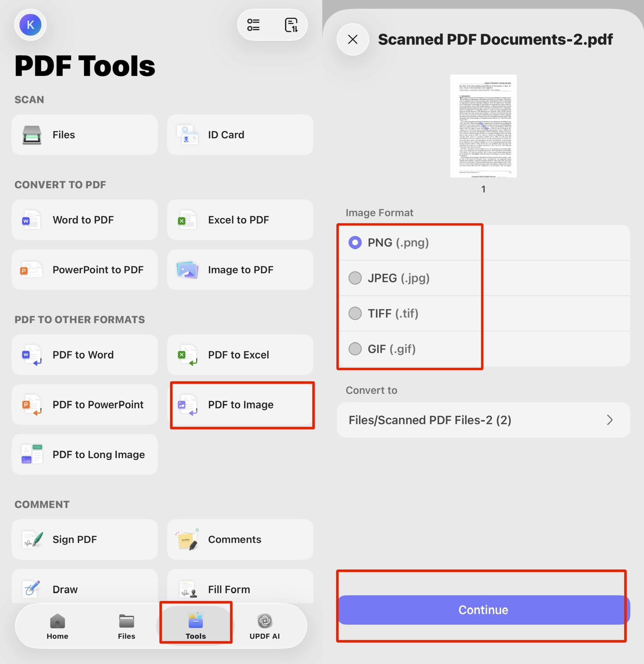Open the Scan Files tool

pos(84,135)
